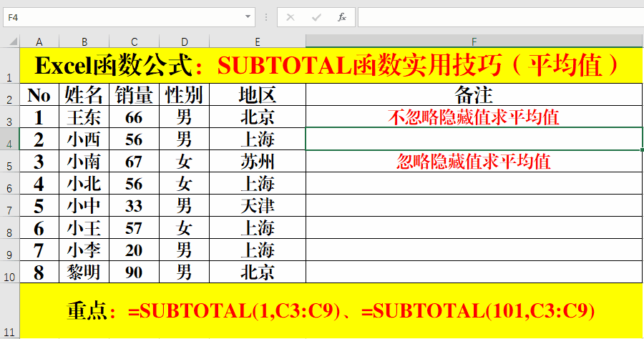
Task: Click region cell '苏州'
Action: (258, 162)
